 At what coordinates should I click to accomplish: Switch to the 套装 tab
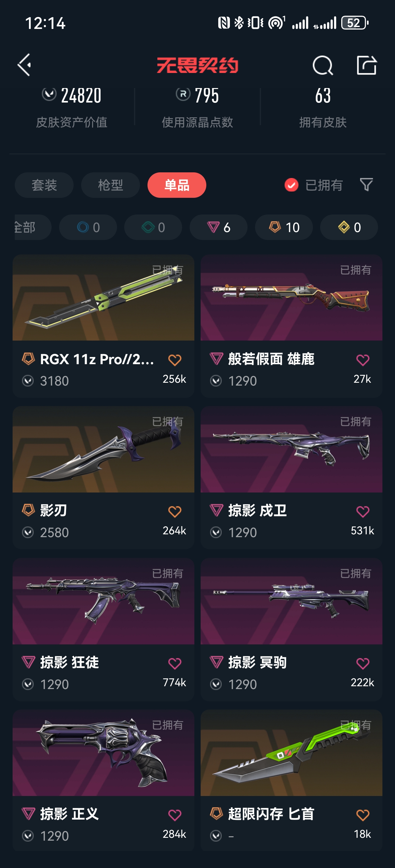click(x=44, y=185)
